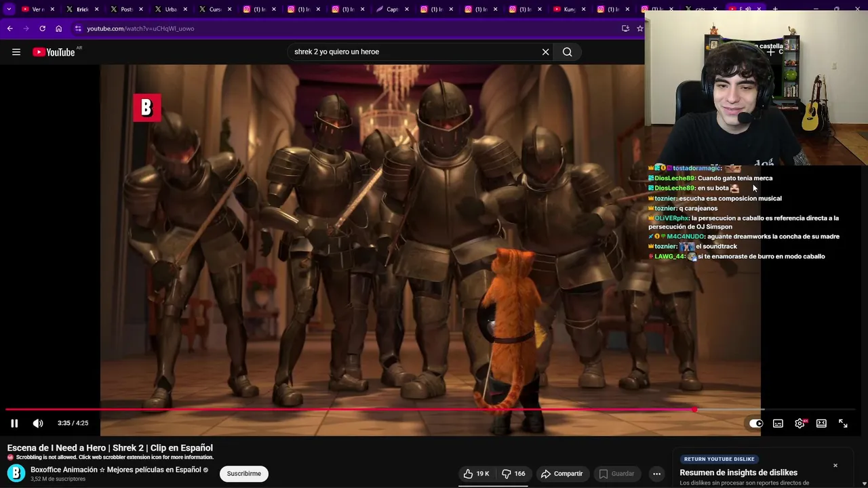The height and width of the screenshot is (488, 868).
Task: Toggle the autoplay switch in the player
Action: [x=755, y=424]
